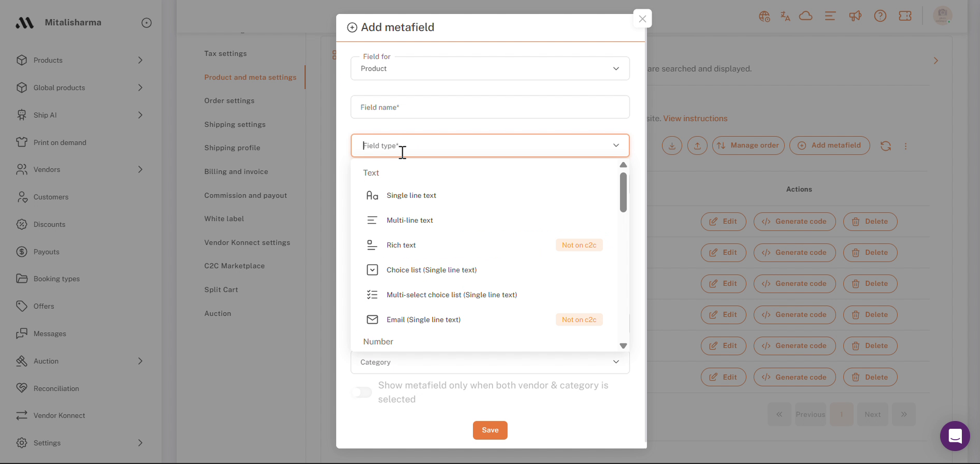Select Multi-select choice list option
Viewport: 980px width, 464px height.
(484, 295)
